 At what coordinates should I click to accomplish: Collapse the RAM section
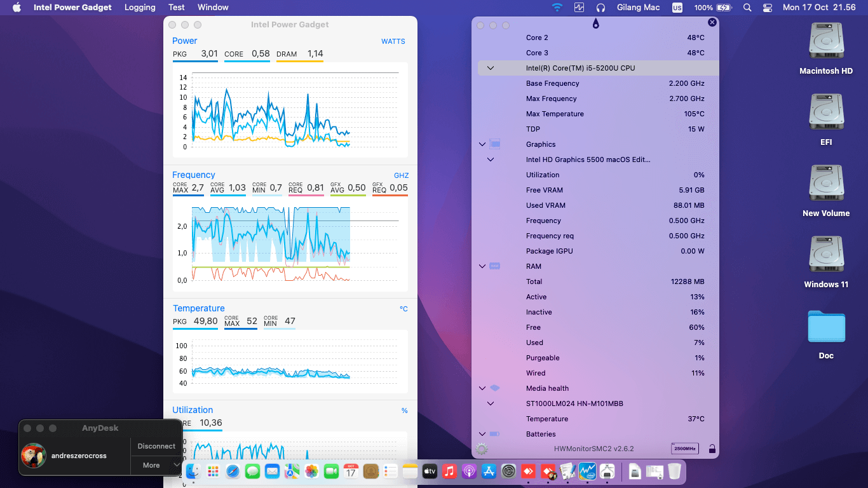coord(482,266)
